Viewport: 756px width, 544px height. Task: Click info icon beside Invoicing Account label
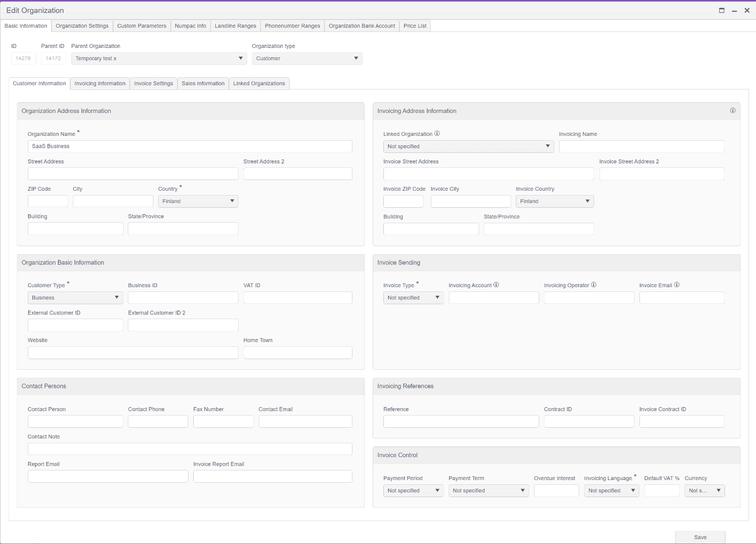[x=496, y=285]
